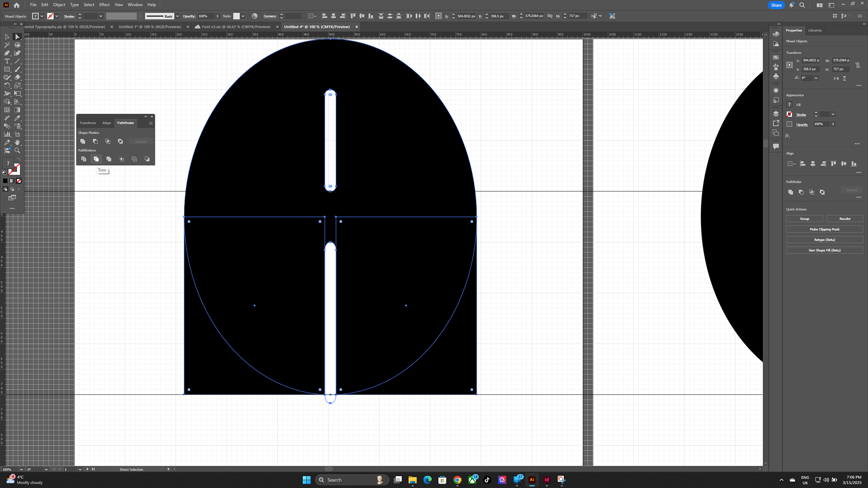The image size is (868, 488).
Task: Select the Eyedropper tool
Action: [17, 118]
